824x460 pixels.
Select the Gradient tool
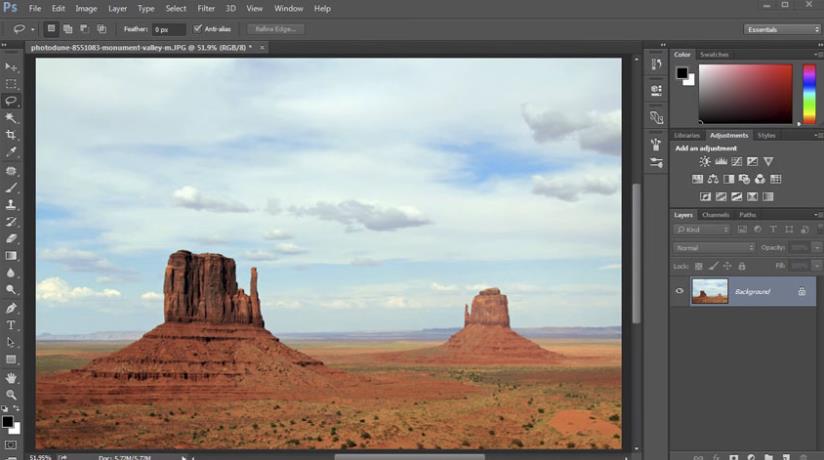(11, 255)
